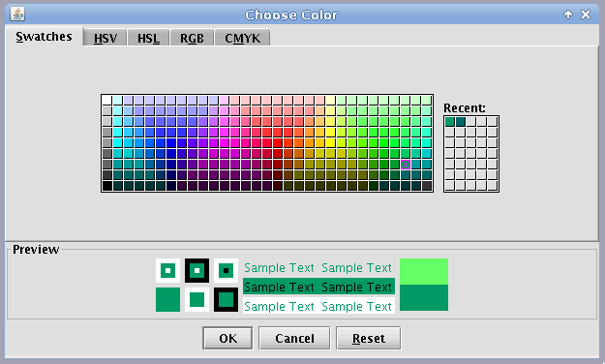
Task: Select the magenta-outlined selected green swatch
Action: (406, 165)
